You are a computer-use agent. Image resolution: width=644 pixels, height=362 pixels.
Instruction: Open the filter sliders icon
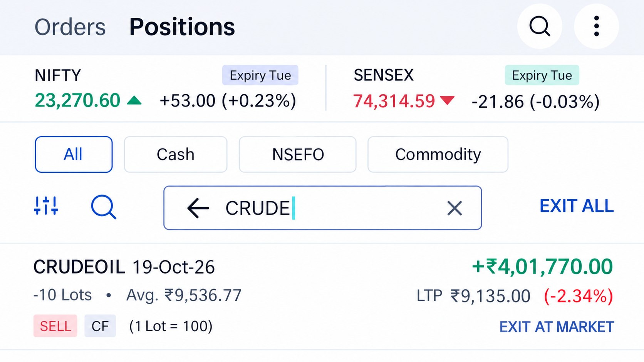(46, 206)
